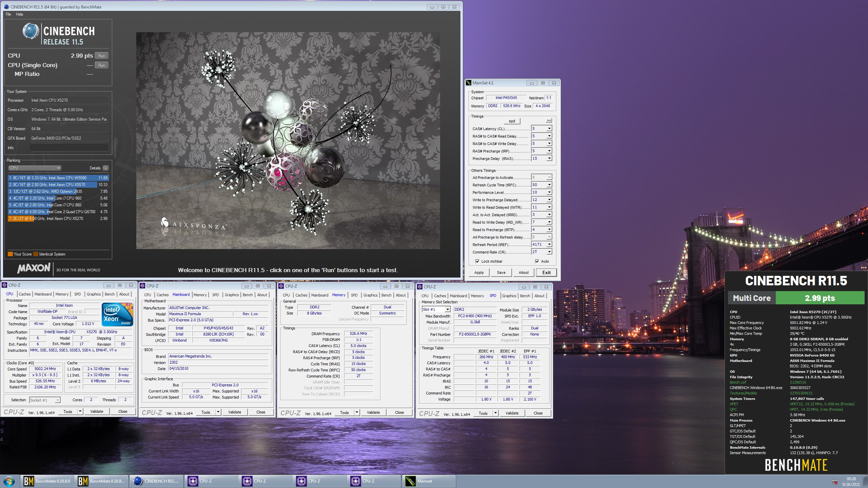Open RAS# to CAS# Read Delay dropdown
868x488 pixels.
click(549, 136)
